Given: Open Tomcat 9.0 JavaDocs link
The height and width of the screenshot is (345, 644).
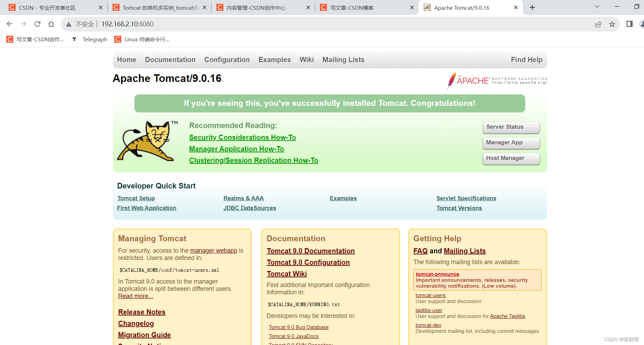Looking at the screenshot, I should click(294, 336).
